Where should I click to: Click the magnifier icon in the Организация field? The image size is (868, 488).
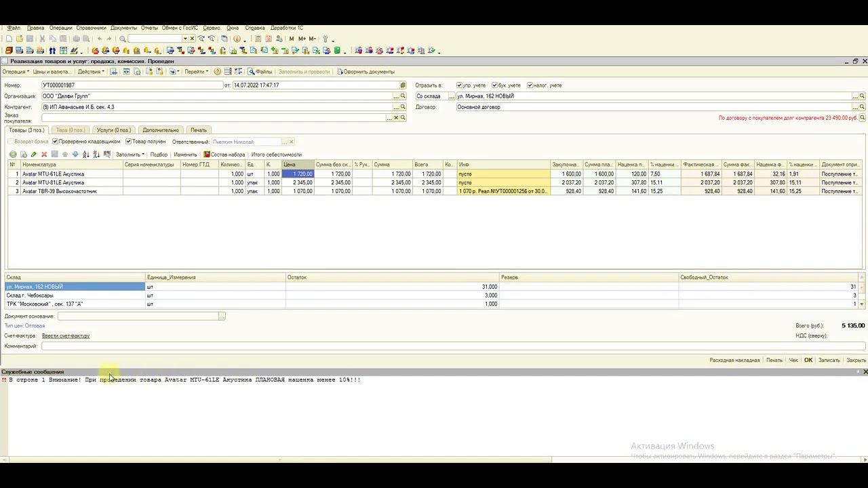click(x=403, y=96)
